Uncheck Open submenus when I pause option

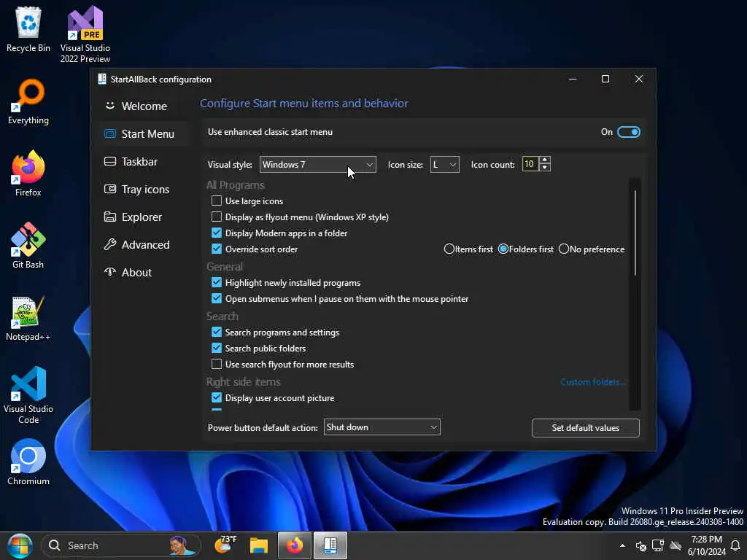(x=217, y=298)
